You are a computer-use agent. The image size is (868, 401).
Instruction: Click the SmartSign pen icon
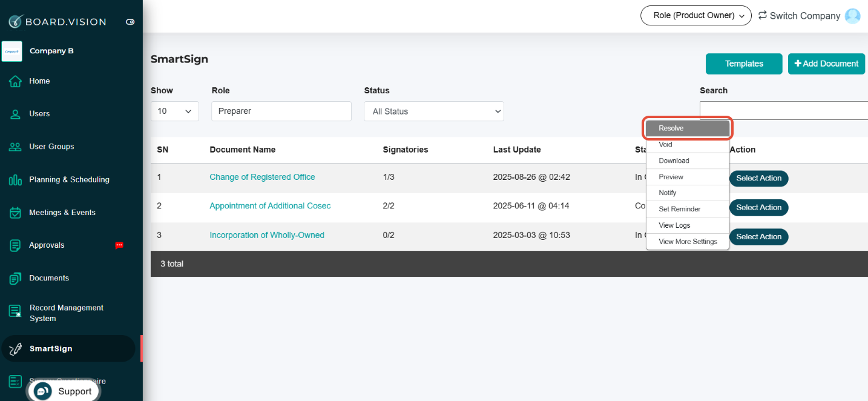15,349
